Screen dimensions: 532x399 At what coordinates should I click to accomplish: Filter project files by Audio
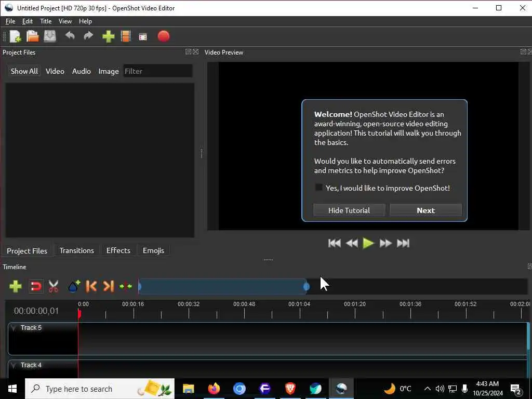coord(82,71)
